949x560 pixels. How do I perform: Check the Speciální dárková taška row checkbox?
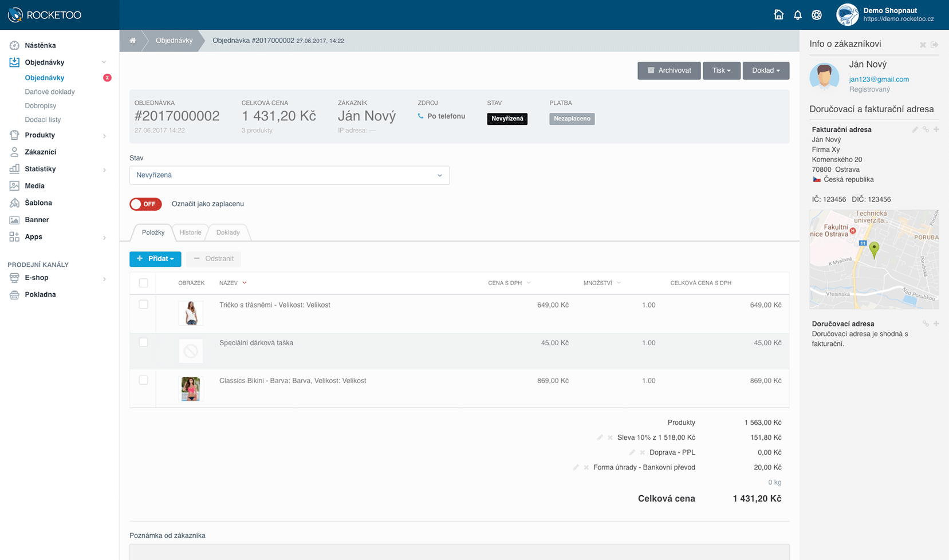point(143,342)
